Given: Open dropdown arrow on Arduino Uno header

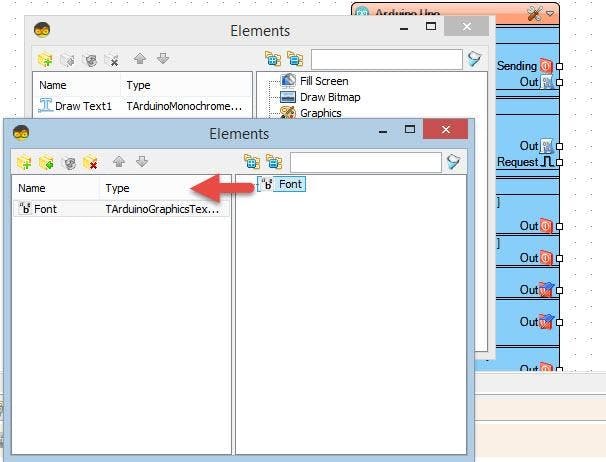Looking at the screenshot, I should 550,14.
